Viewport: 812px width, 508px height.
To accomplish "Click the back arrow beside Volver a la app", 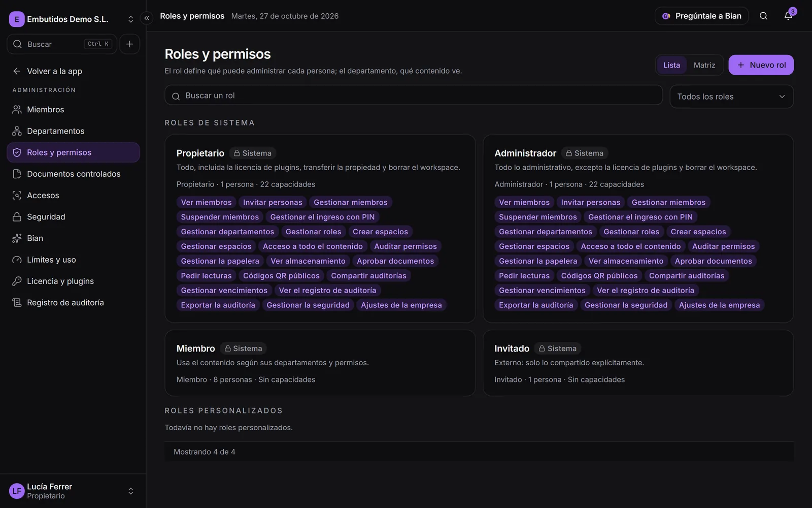I will point(17,71).
